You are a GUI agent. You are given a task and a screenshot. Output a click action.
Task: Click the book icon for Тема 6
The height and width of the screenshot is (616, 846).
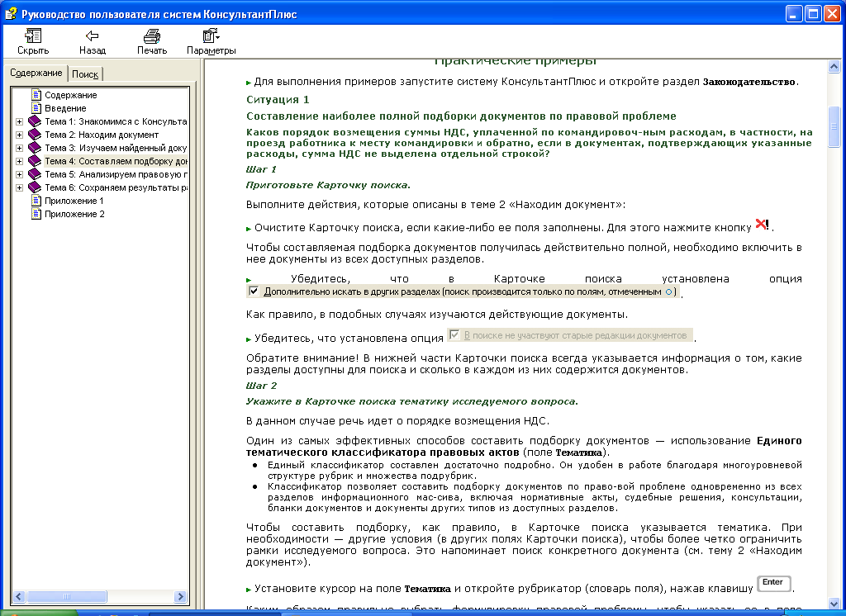point(35,187)
